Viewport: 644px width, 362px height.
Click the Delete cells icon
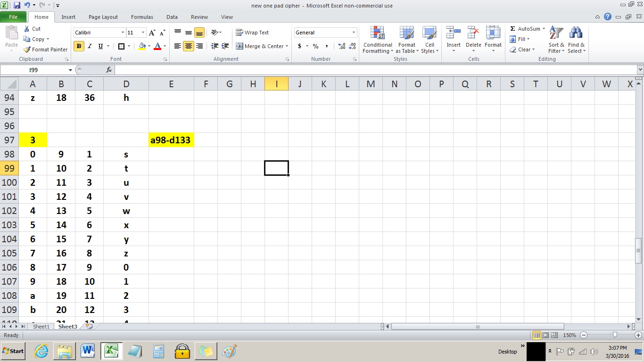click(473, 33)
